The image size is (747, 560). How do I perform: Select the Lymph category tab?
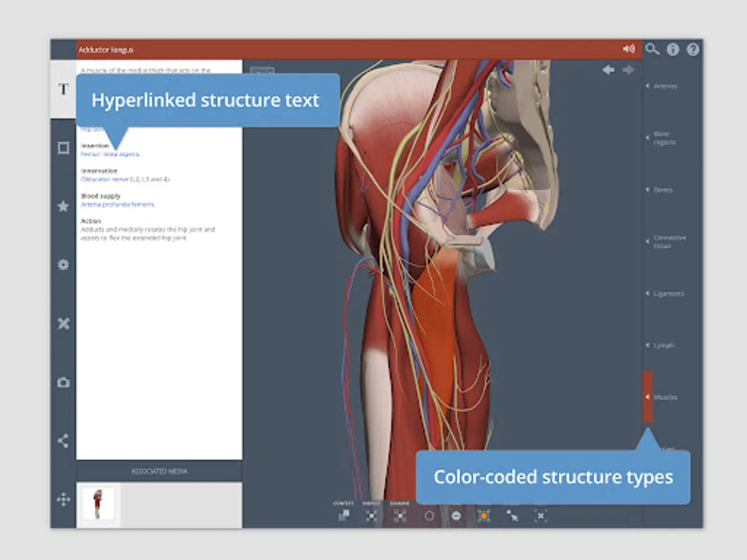tap(662, 345)
